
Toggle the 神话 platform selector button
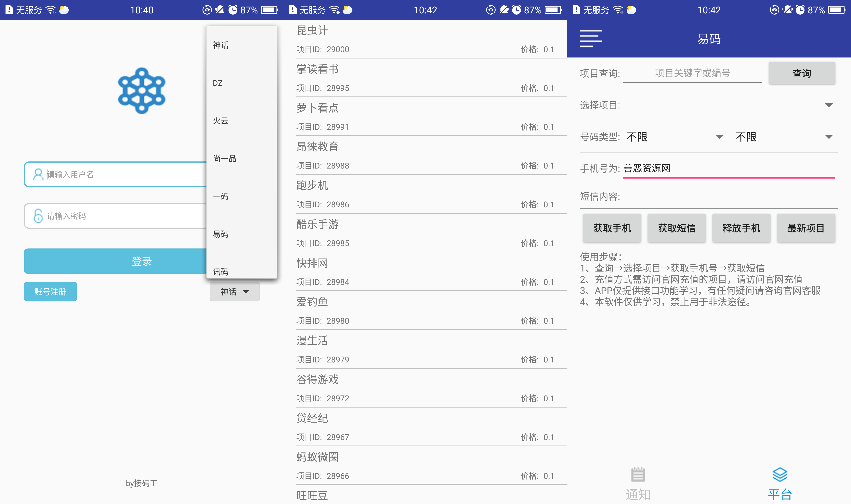click(234, 291)
